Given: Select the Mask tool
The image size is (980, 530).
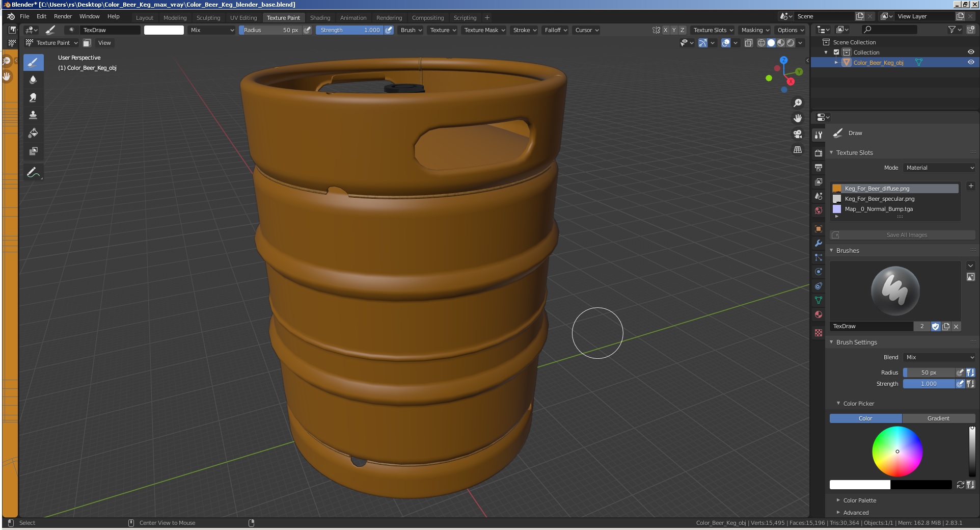Looking at the screenshot, I should coord(33,151).
